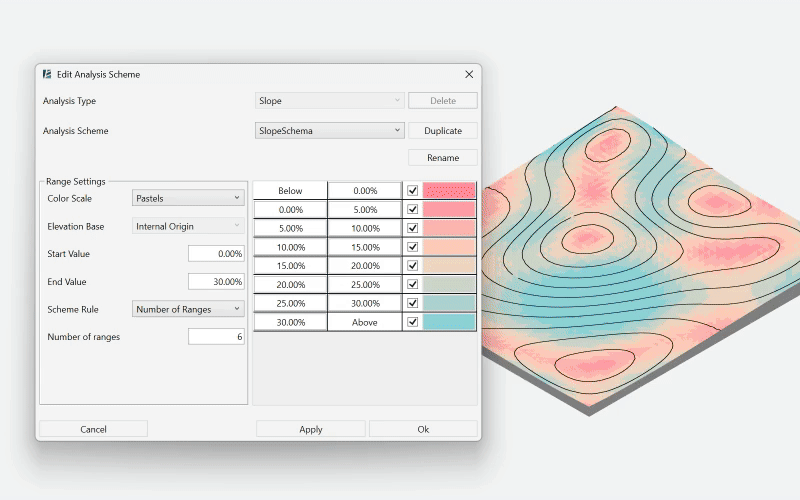Expand the Color Scale Pastels dropdown

coord(188,198)
